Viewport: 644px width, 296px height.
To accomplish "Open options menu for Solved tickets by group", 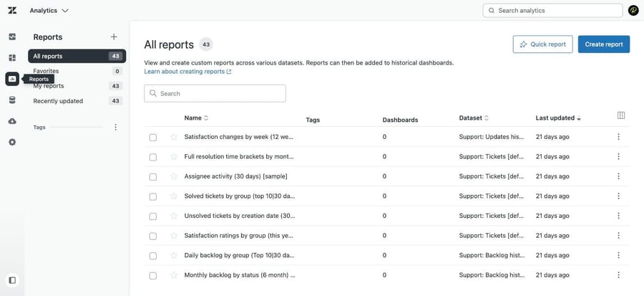I will pyautogui.click(x=618, y=196).
